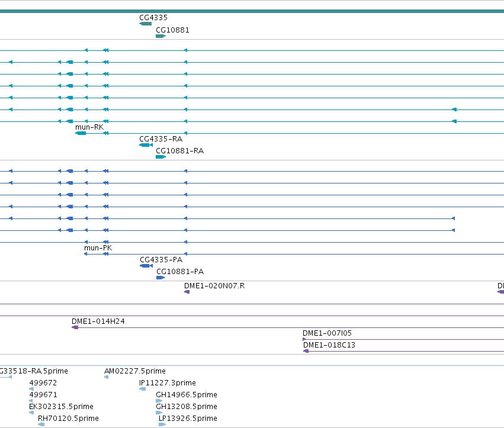Viewport: 504px width, 428px height.
Task: Click the GH13208.5prime EST label
Action: click(187, 407)
